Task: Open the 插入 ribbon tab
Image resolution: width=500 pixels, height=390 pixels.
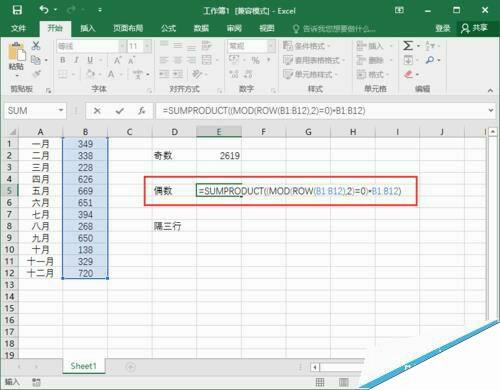Action: pos(88,28)
